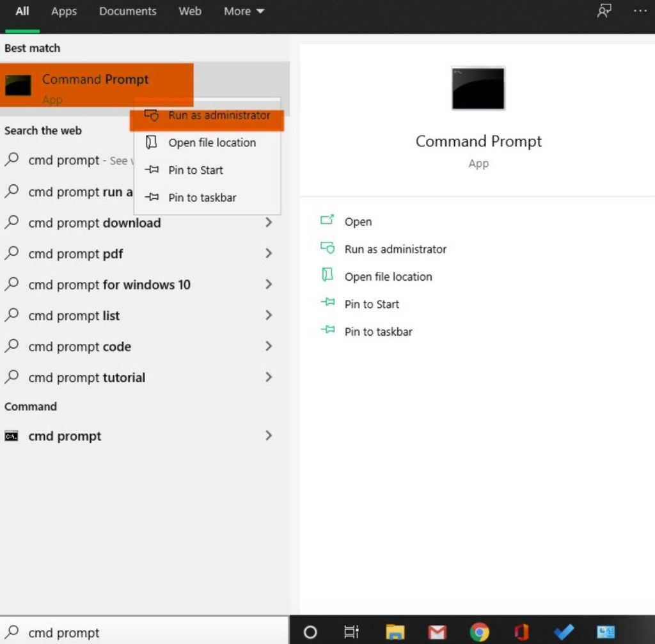Click Task View on the taskbar

[x=351, y=632]
